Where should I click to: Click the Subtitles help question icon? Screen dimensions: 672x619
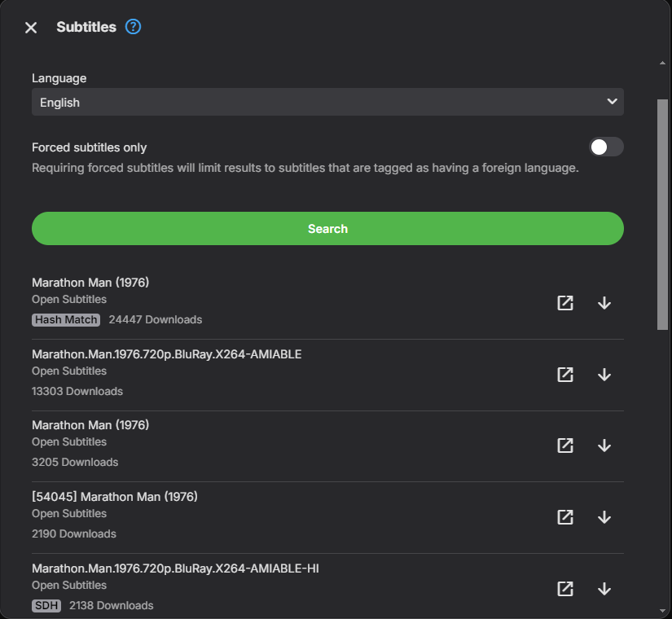tap(134, 27)
